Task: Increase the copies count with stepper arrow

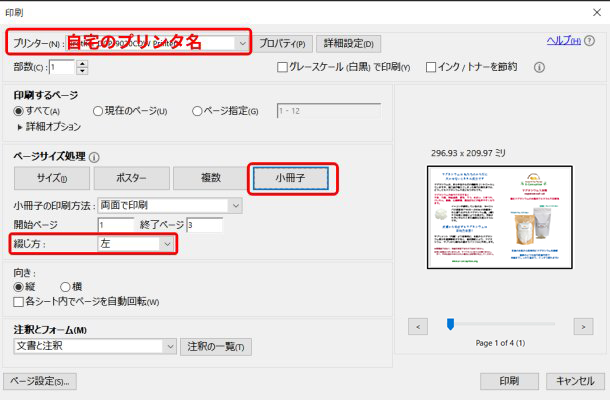Action: (82, 63)
